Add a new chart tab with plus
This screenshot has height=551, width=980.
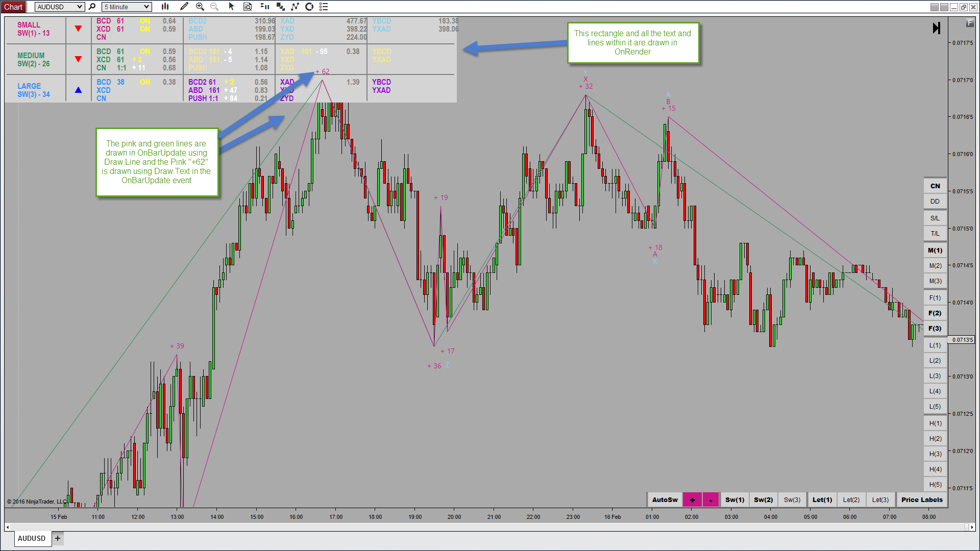coord(58,538)
